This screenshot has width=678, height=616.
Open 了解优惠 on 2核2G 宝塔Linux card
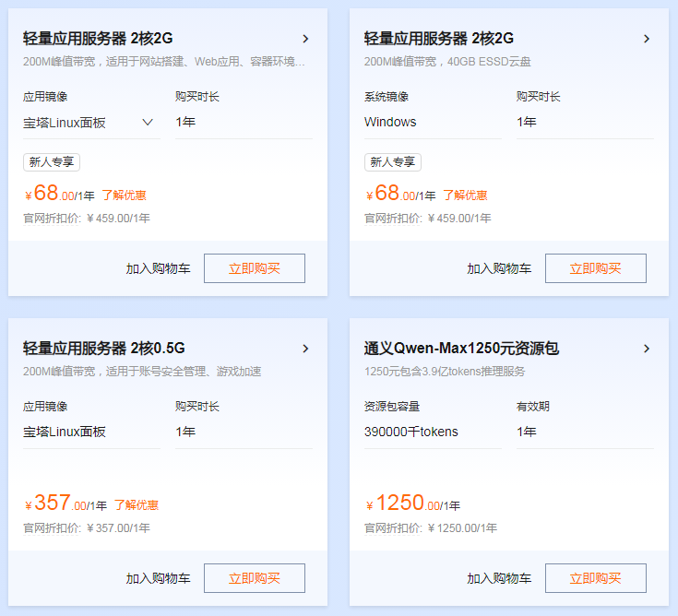124,195
